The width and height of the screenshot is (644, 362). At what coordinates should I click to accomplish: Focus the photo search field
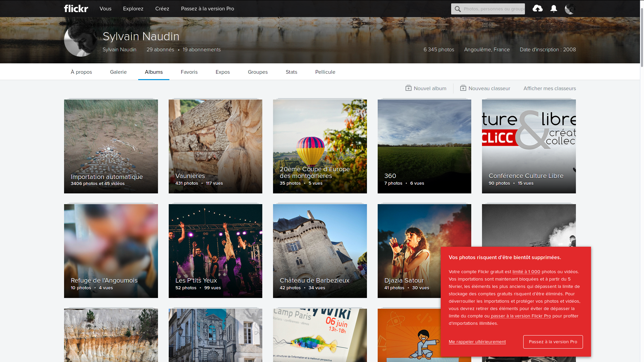click(x=494, y=9)
